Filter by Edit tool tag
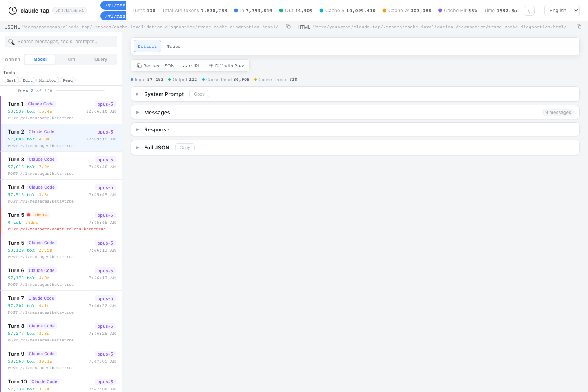 [x=28, y=80]
